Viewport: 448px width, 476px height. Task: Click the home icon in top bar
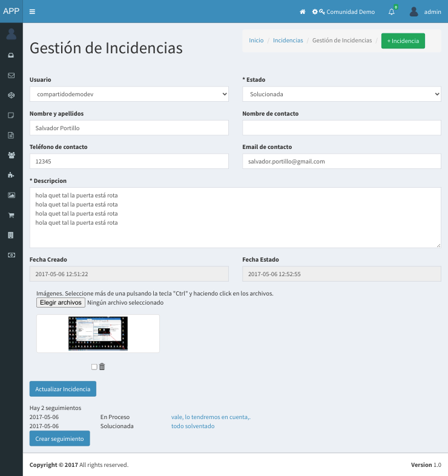click(x=302, y=12)
